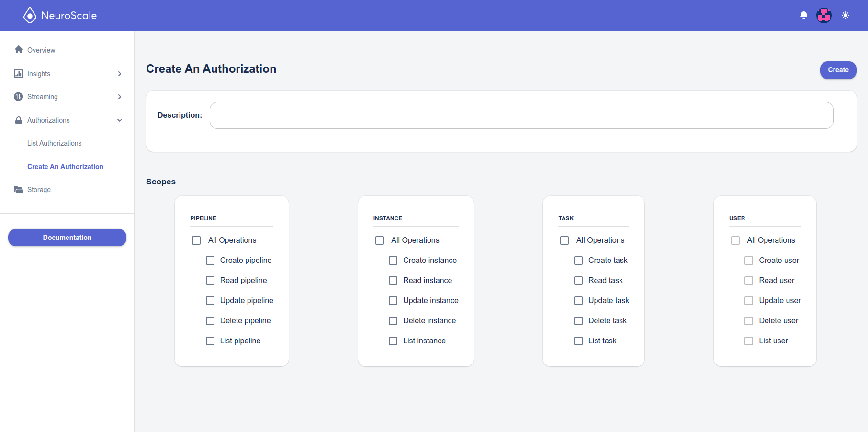Enable the Delete user scope
This screenshot has width=868, height=432.
coord(749,321)
